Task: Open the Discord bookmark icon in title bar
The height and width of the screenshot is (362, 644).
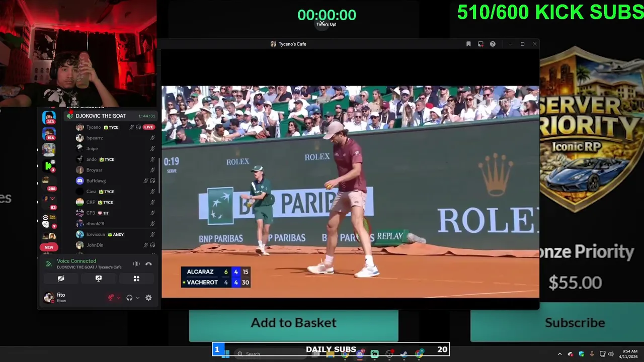Action: [468, 44]
